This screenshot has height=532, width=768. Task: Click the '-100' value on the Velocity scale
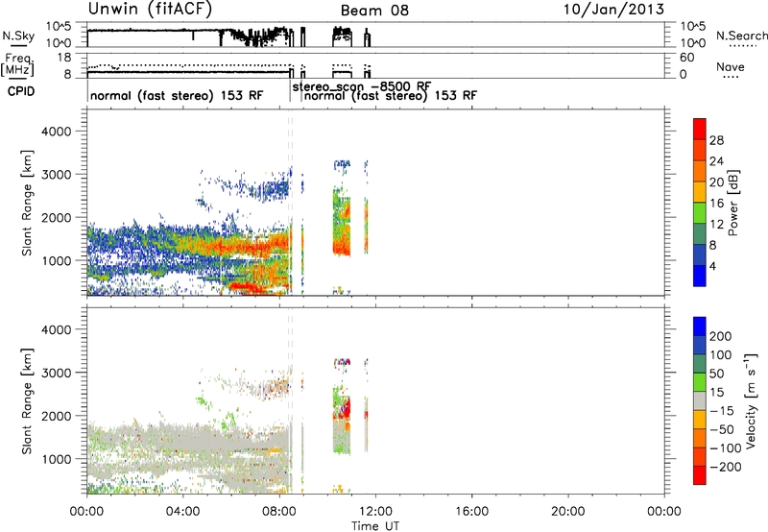tap(726, 448)
